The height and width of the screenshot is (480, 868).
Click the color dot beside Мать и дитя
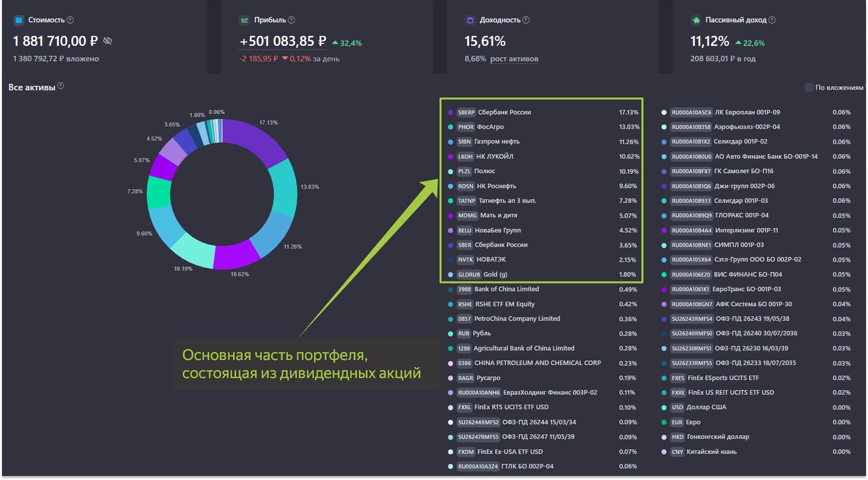[451, 216]
